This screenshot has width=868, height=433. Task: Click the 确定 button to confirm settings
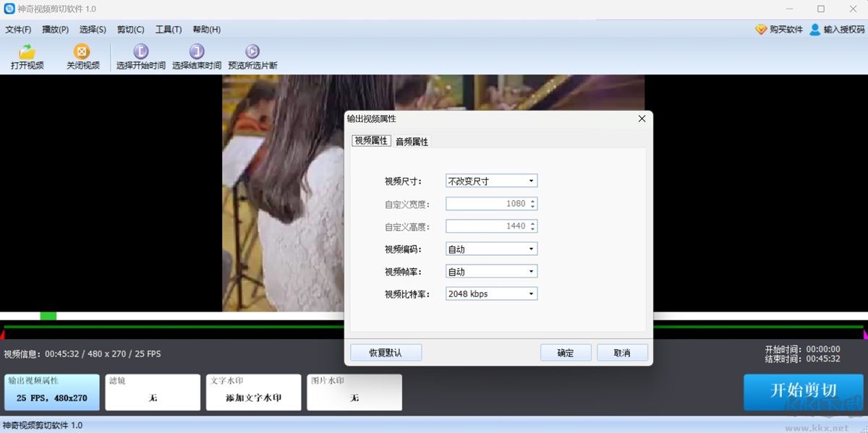coord(566,352)
